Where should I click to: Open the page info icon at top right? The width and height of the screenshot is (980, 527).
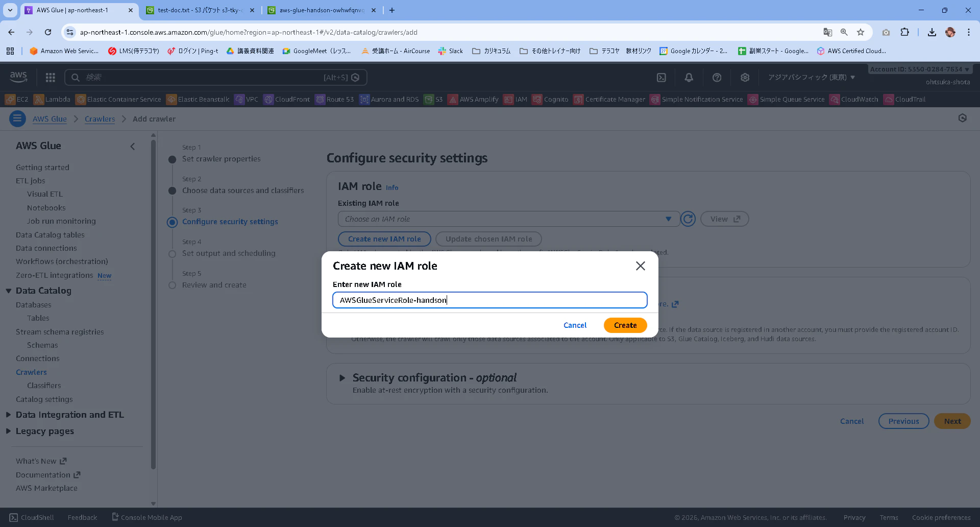[963, 118]
